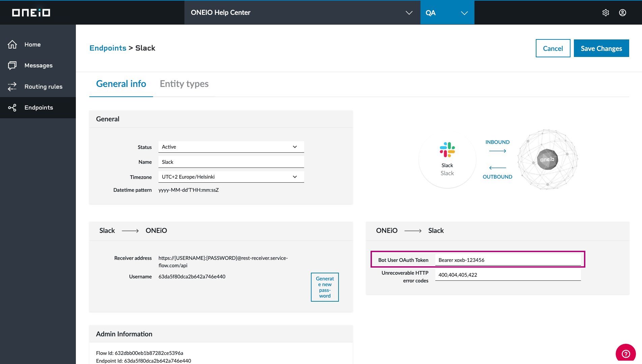This screenshot has height=364, width=642.
Task: Focus the Name input field
Action: coord(231,162)
